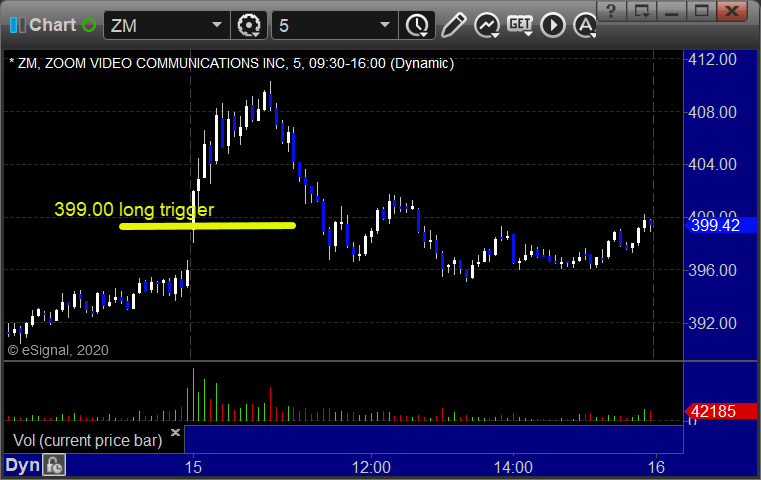Click the 399.42 current price marker
Screen dimensions: 761x480
(x=721, y=225)
